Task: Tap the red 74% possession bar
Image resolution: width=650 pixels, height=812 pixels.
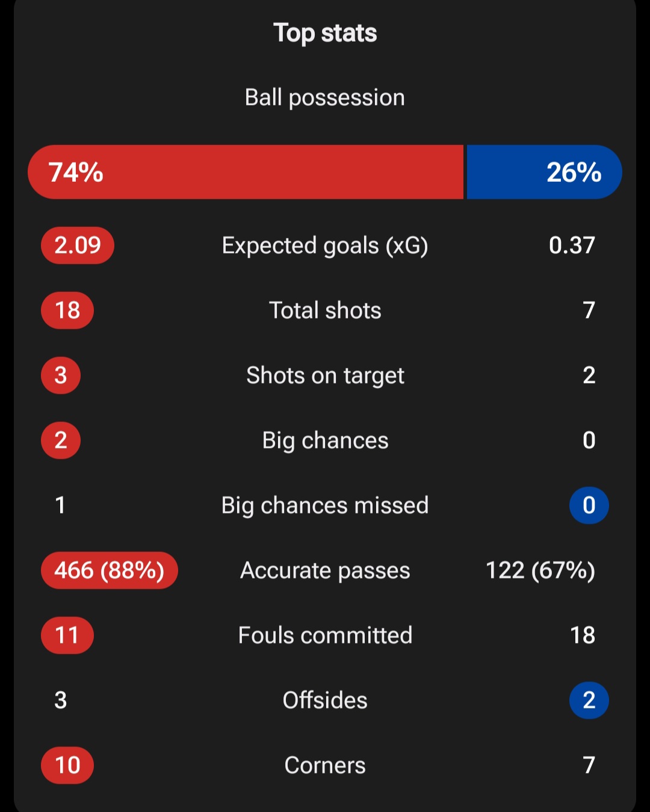Action: pyautogui.click(x=246, y=172)
